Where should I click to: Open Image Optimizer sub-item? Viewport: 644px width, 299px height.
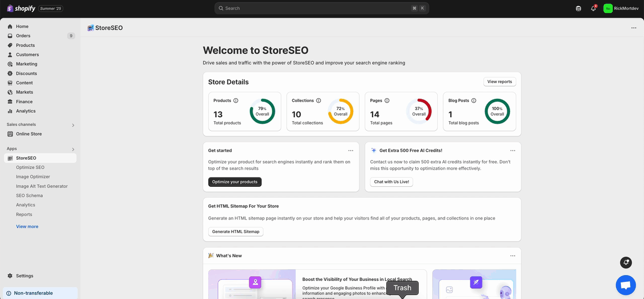[x=33, y=177]
